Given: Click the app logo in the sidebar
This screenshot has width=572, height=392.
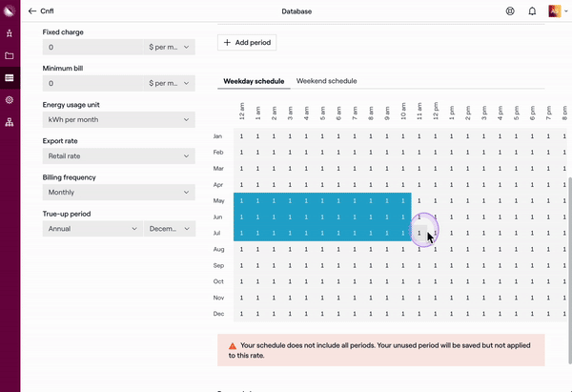Looking at the screenshot, I should 10,10.
